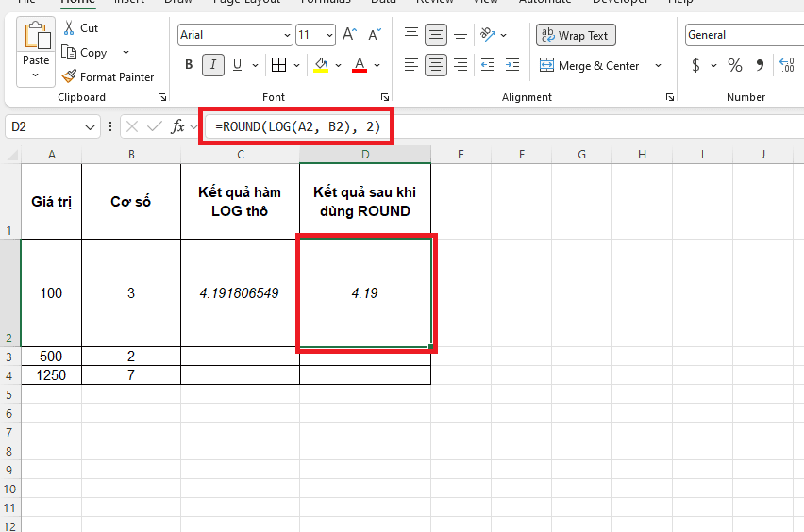804x532 pixels.
Task: Open the Paste options dropdown arrow
Action: tap(35, 75)
